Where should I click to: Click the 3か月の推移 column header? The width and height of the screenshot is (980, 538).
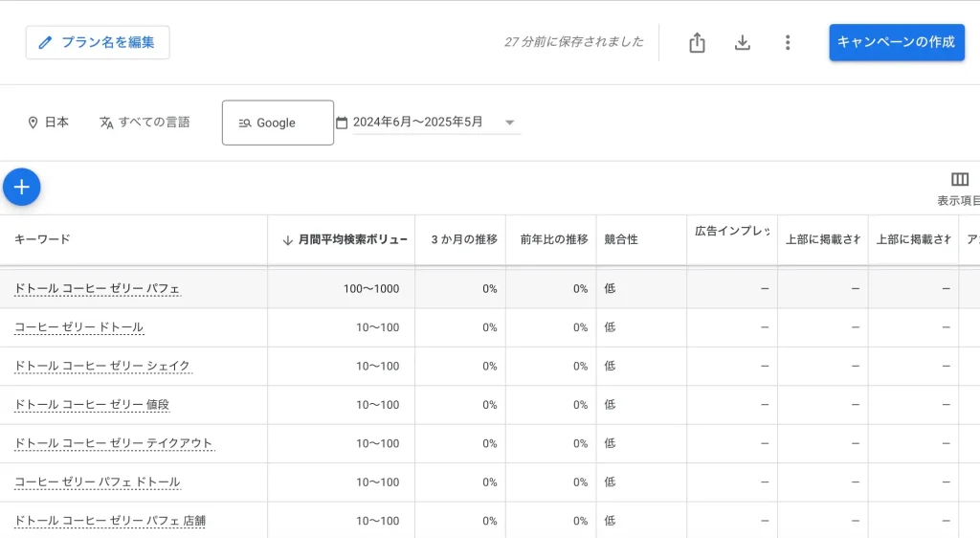point(464,240)
